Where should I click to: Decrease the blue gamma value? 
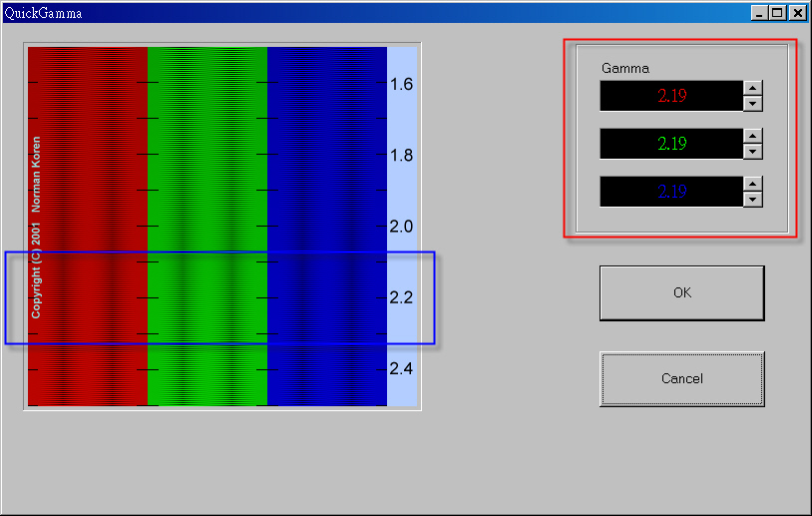752,200
